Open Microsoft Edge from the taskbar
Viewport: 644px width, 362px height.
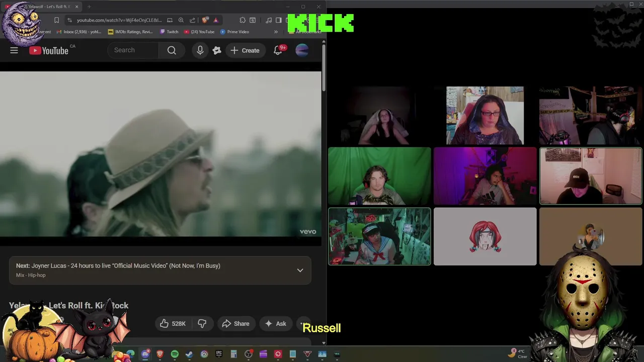tap(130, 354)
